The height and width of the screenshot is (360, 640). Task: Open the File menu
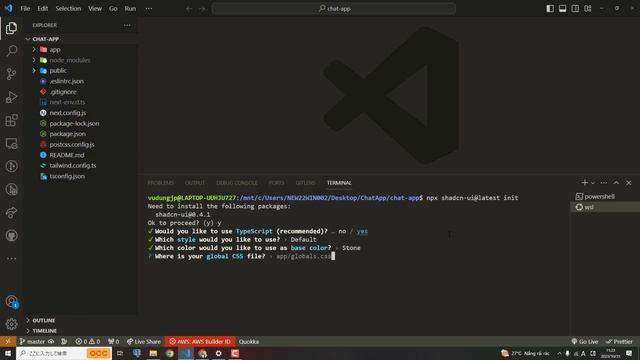[x=25, y=9]
